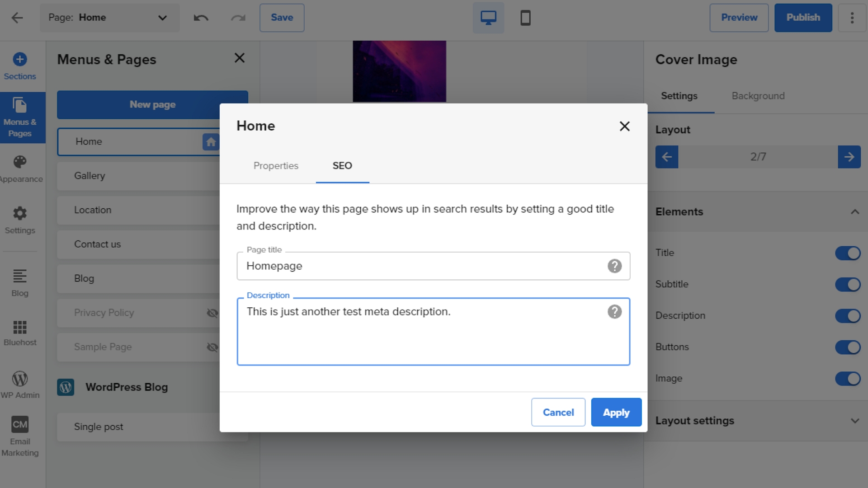Select the Home page row
868x488 pixels.
[138, 142]
